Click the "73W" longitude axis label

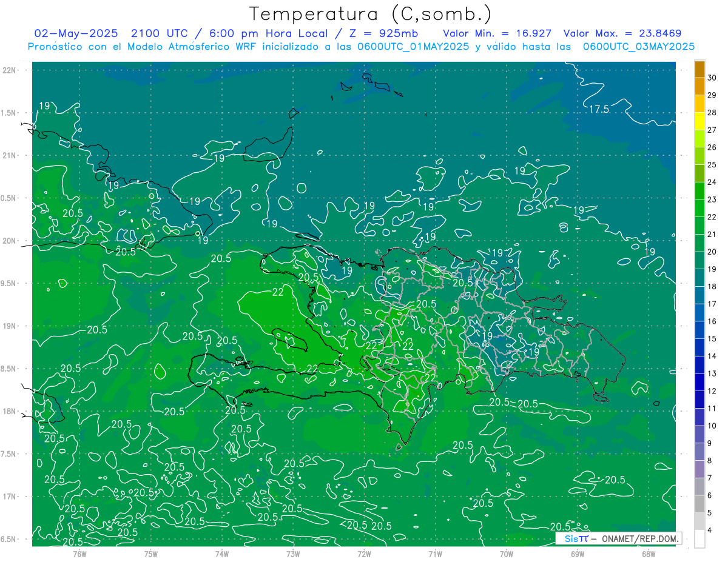tap(293, 554)
